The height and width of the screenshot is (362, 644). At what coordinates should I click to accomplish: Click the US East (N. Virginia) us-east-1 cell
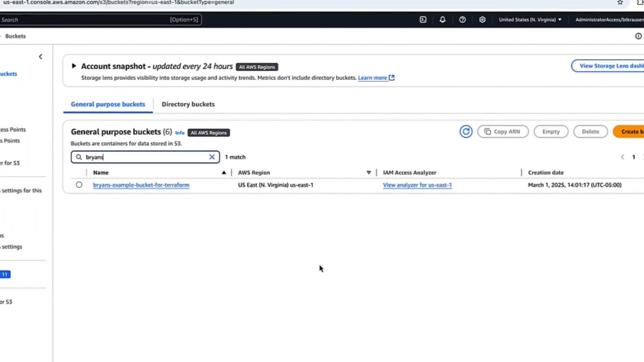coord(275,185)
